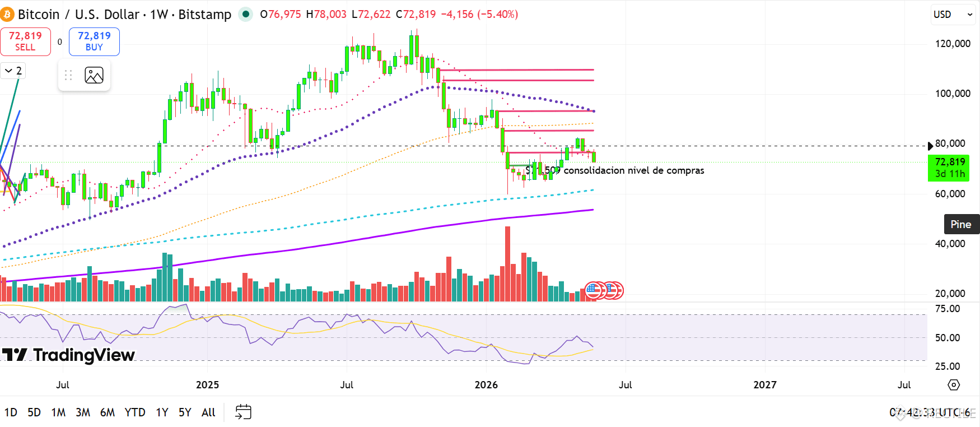Select the 5Y time range
This screenshot has width=980, height=427.
coord(185,412)
